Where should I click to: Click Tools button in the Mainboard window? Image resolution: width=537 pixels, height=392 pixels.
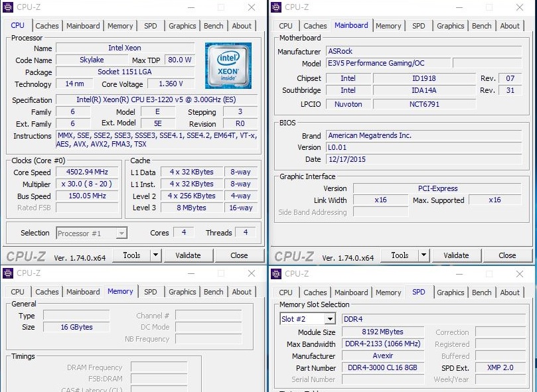point(400,255)
